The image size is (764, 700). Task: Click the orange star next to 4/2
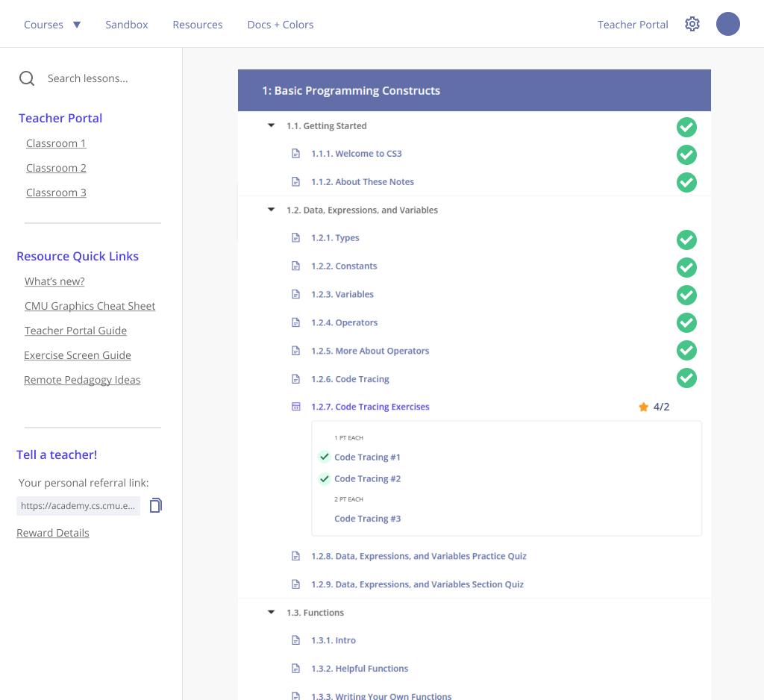(643, 407)
